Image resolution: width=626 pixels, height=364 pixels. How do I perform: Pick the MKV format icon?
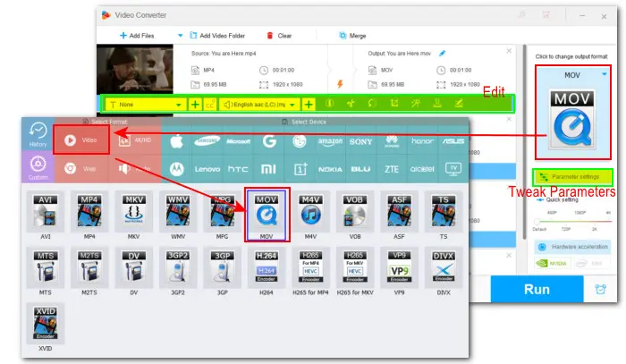(x=134, y=212)
